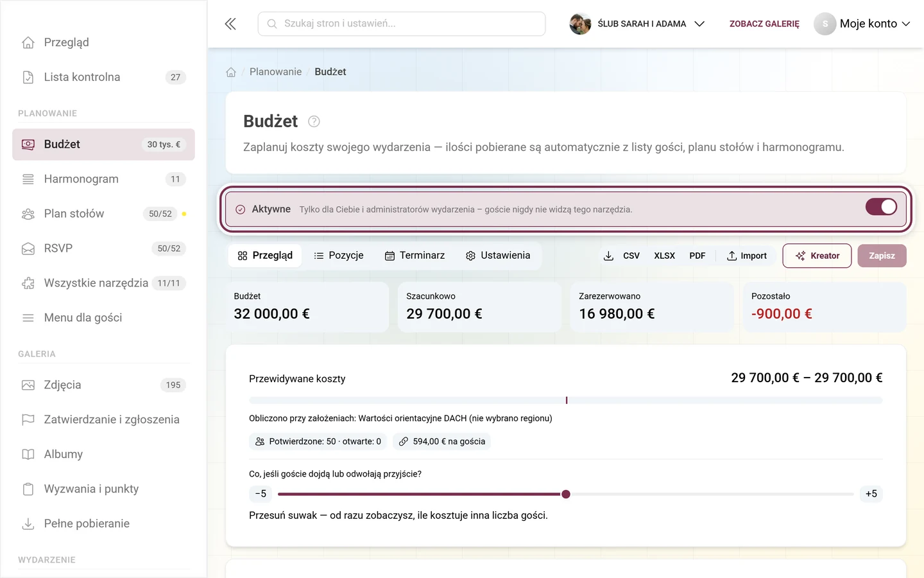Open Plan stołów in sidebar
The height and width of the screenshot is (578, 924).
(x=103, y=214)
